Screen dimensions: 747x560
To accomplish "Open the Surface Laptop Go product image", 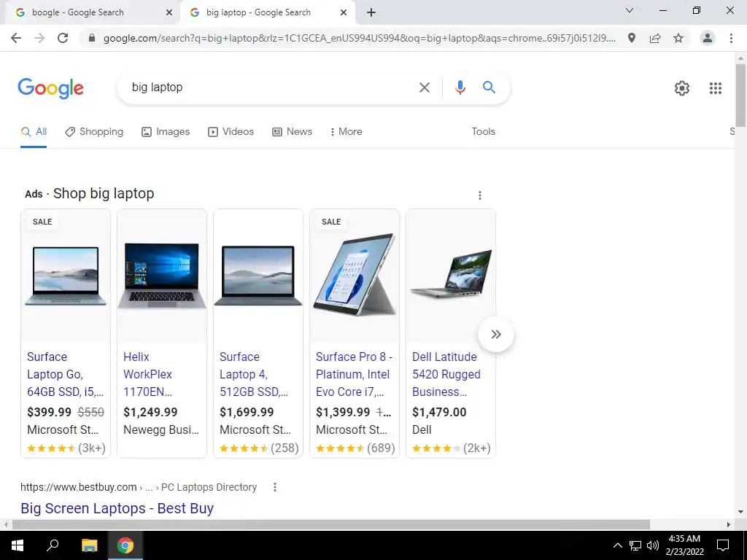I will tap(66, 276).
